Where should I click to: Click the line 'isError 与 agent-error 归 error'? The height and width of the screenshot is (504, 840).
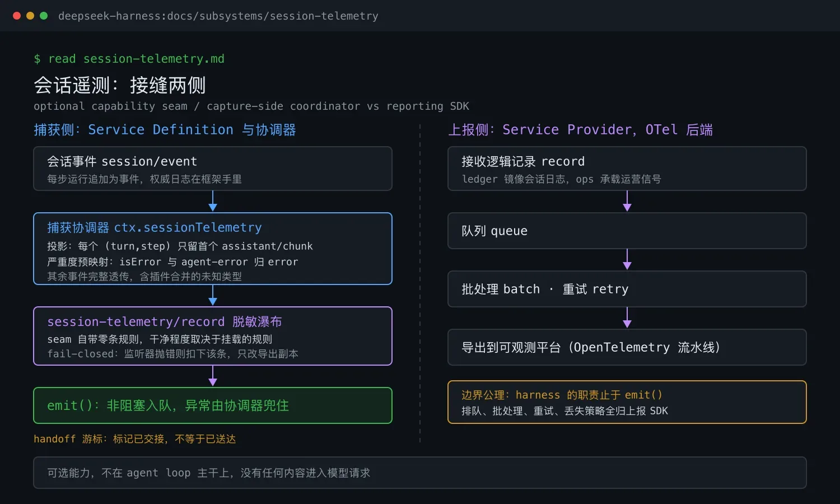pos(172,262)
